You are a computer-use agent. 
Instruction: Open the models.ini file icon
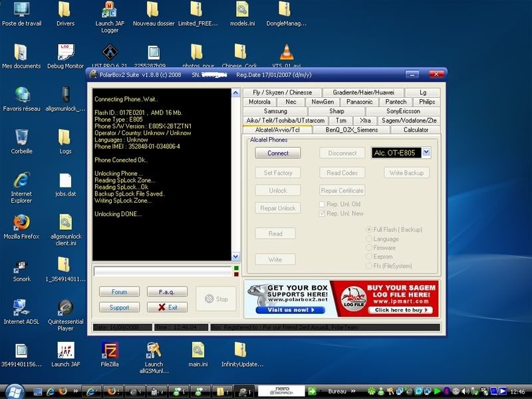[242, 13]
